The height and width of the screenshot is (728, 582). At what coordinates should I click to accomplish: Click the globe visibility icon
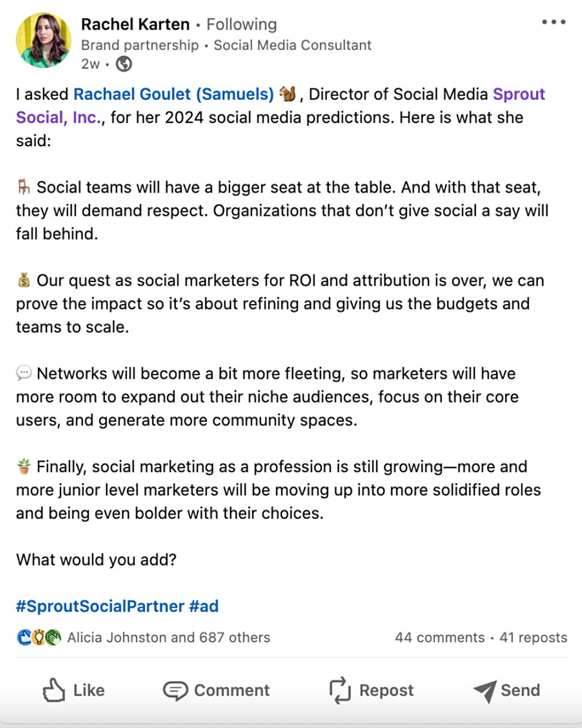coord(124,64)
